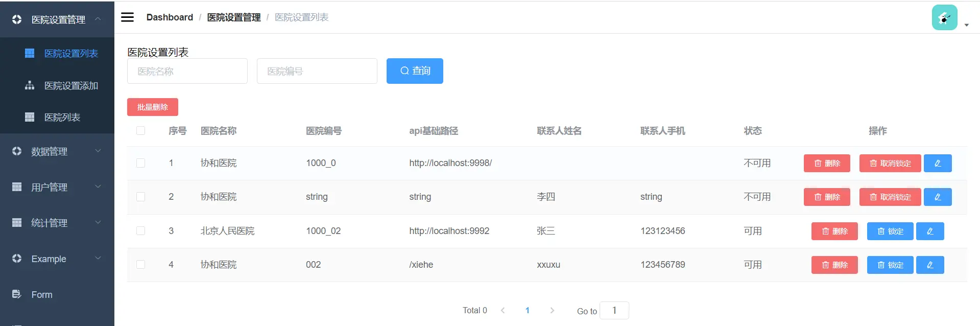Delete row 4 with 删除 button

tap(834, 265)
